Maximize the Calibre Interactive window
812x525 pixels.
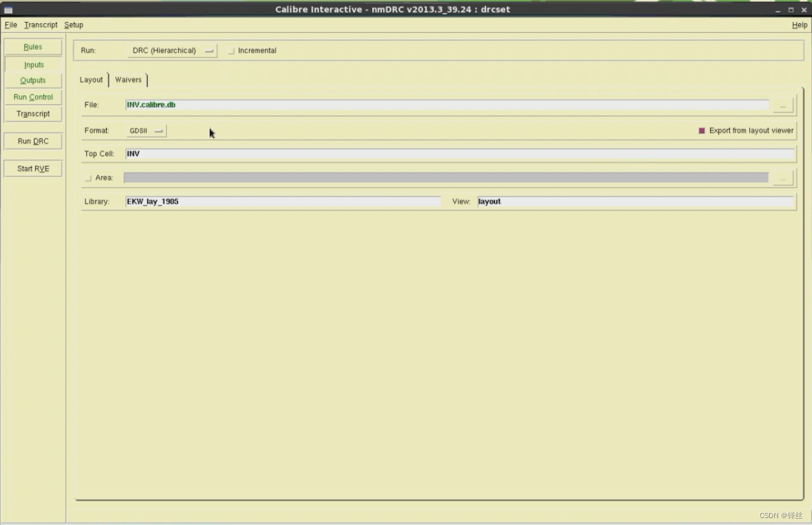tap(791, 9)
